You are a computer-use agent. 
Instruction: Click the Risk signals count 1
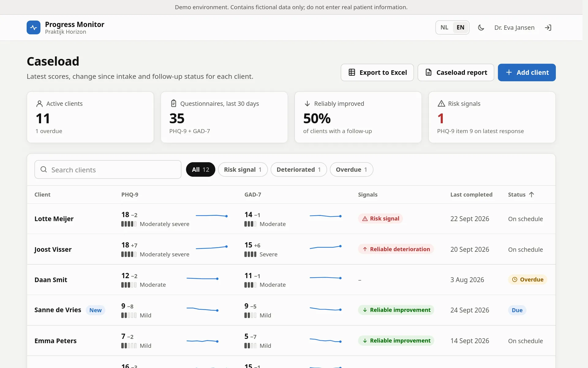tap(441, 118)
